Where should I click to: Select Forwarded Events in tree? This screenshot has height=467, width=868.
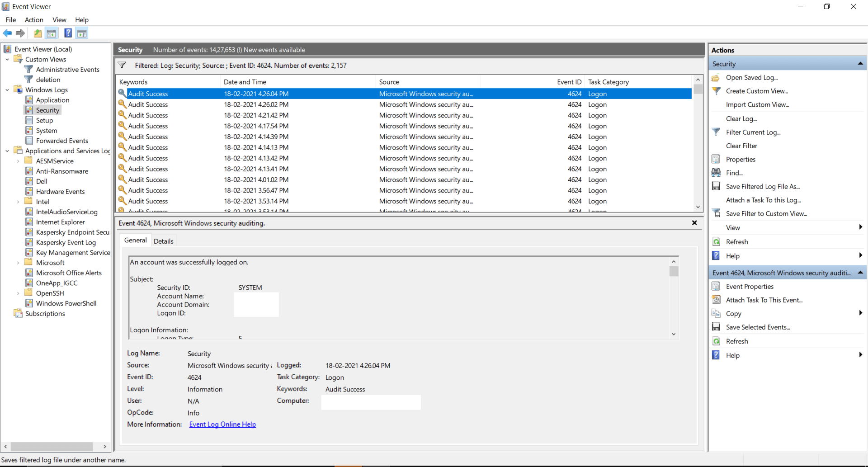pos(62,141)
